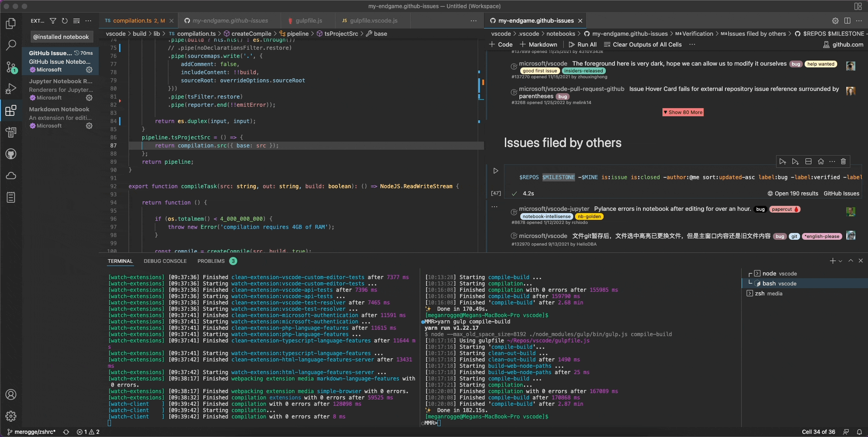Run the $REPOS $MILESTONE cell

tap(496, 171)
